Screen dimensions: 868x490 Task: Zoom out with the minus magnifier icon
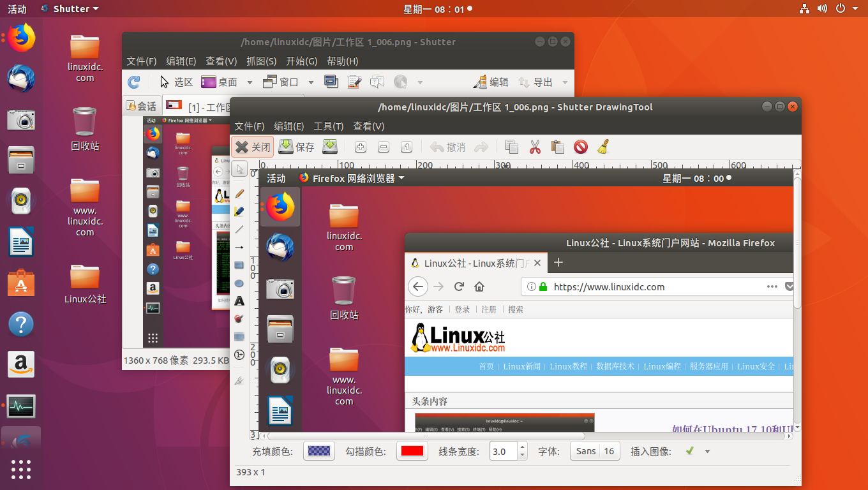(x=384, y=147)
